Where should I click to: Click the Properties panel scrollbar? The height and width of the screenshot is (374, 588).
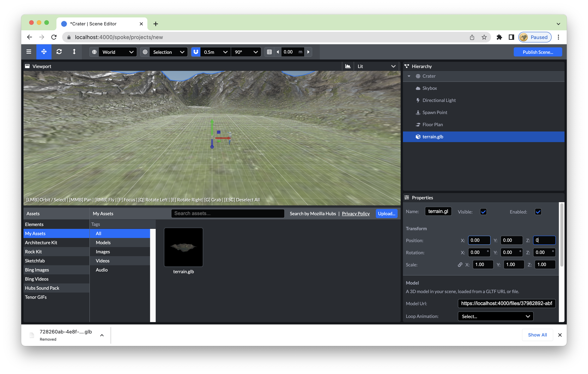point(561,235)
